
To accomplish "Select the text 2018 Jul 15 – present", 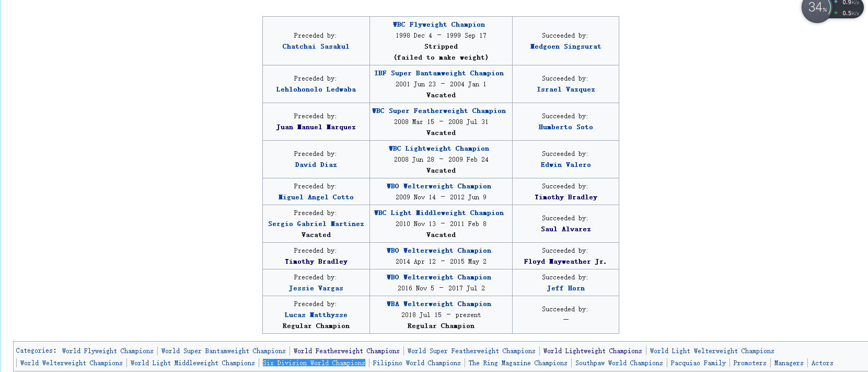I will (441, 315).
